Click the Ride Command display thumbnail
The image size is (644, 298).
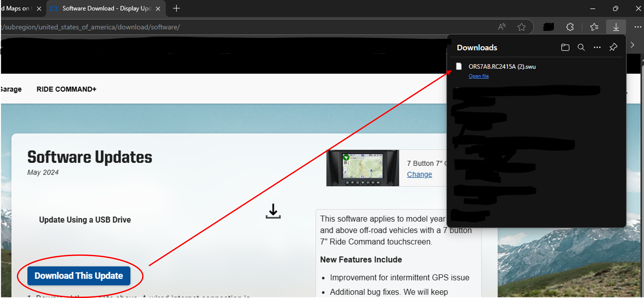coord(362,168)
